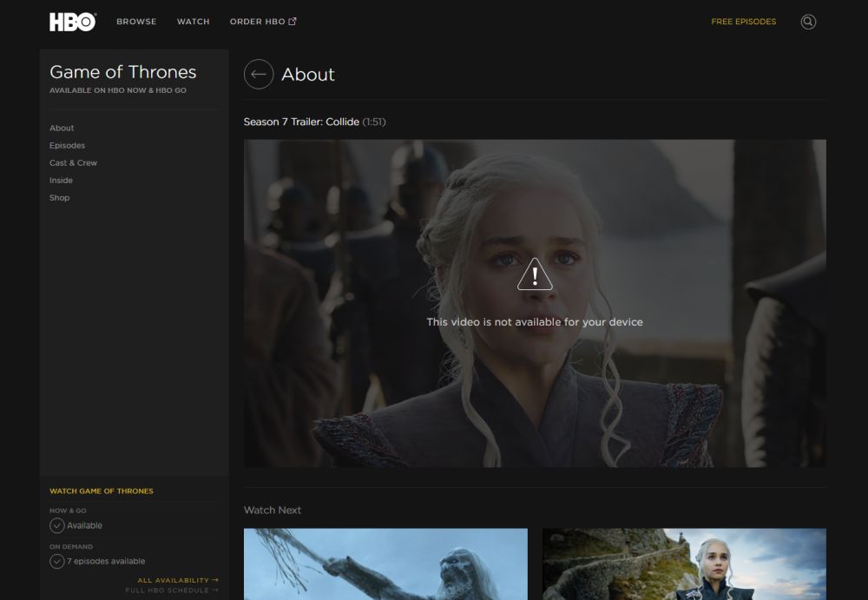
Task: Open the Browse menu
Action: tap(136, 22)
